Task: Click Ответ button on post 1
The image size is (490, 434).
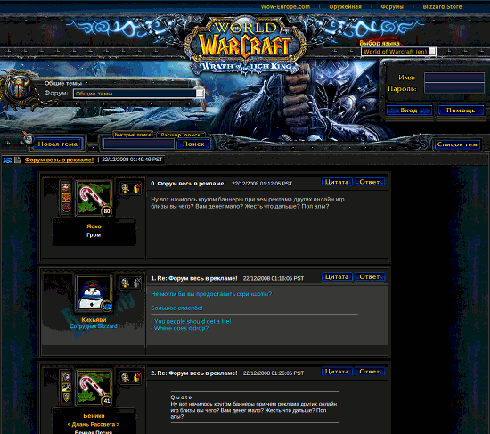Action: tap(369, 277)
